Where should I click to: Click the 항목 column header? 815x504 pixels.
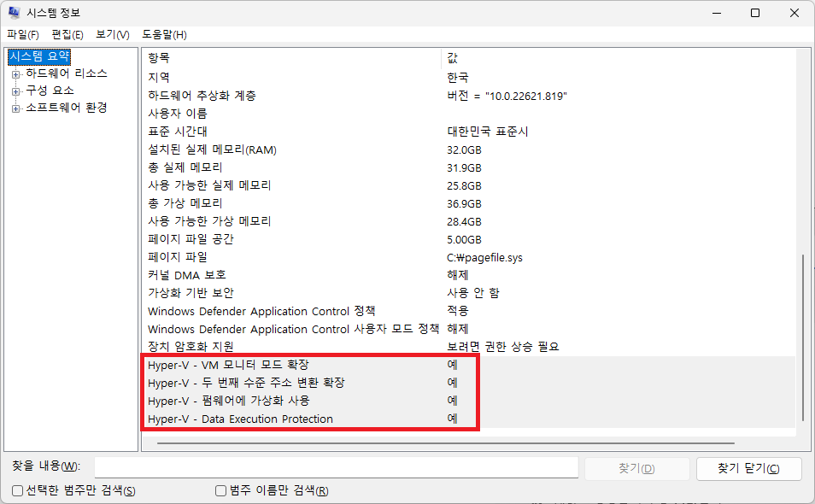pos(291,58)
